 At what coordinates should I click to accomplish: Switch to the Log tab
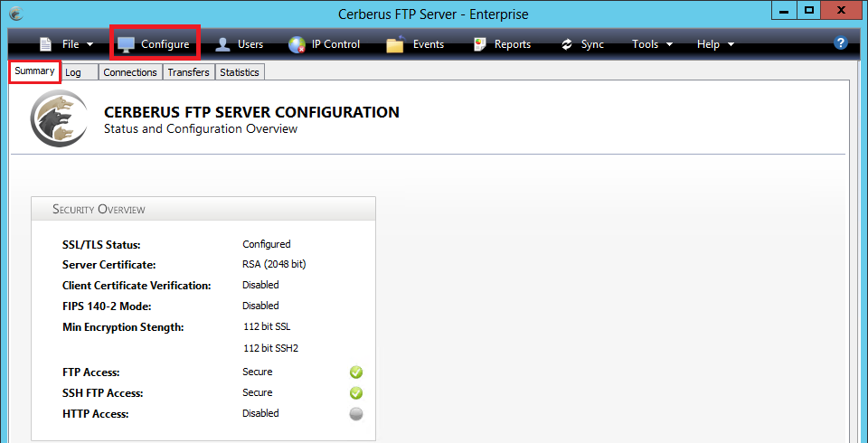[x=73, y=72]
